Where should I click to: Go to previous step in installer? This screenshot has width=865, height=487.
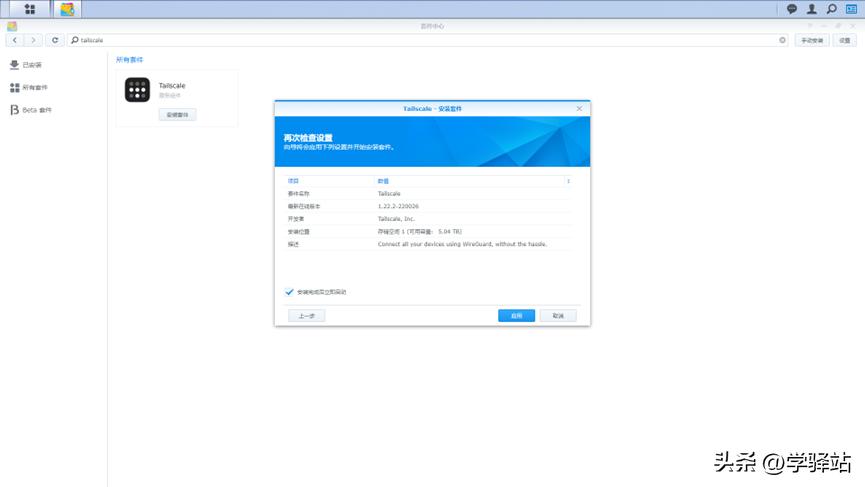(306, 315)
